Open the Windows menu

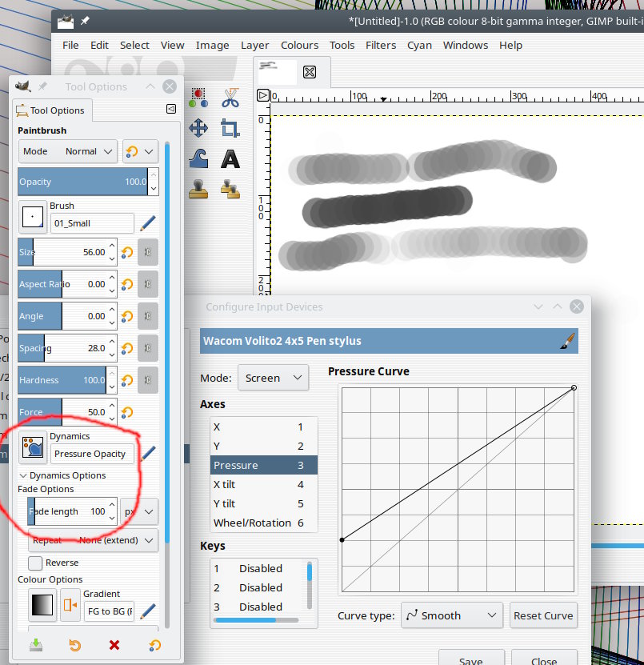(466, 45)
